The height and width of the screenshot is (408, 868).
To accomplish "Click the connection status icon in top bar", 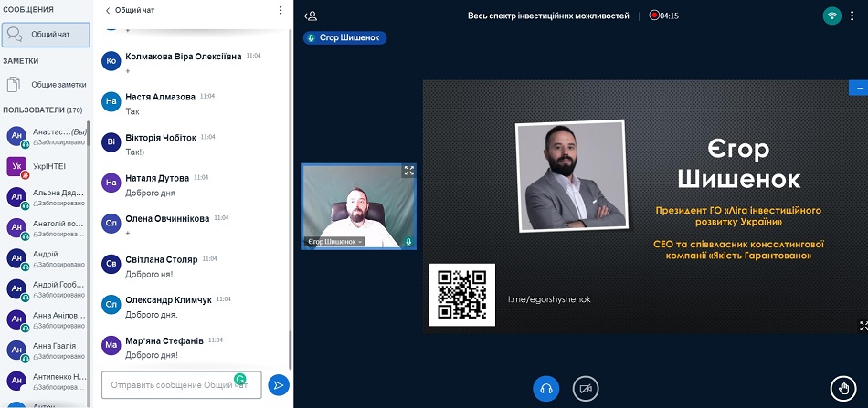I will tap(831, 16).
